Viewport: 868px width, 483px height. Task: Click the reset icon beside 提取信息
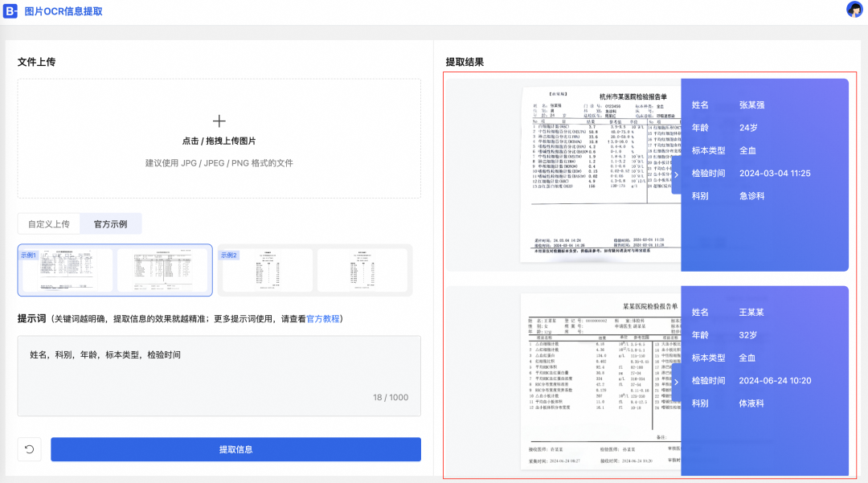(x=30, y=449)
